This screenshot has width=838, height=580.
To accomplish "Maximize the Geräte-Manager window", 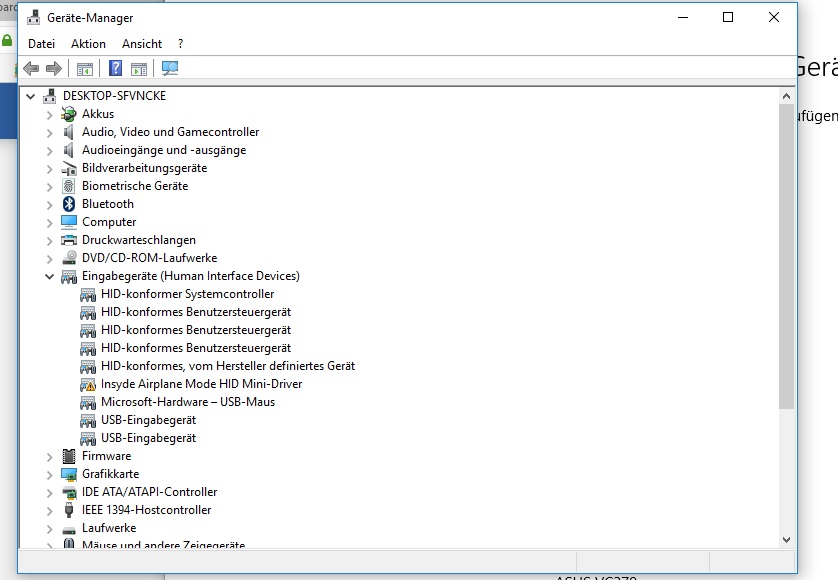I will coord(728,17).
